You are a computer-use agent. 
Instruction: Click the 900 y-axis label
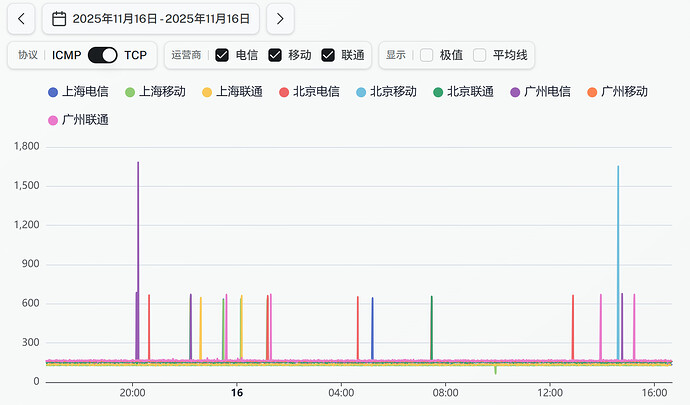tap(30, 264)
